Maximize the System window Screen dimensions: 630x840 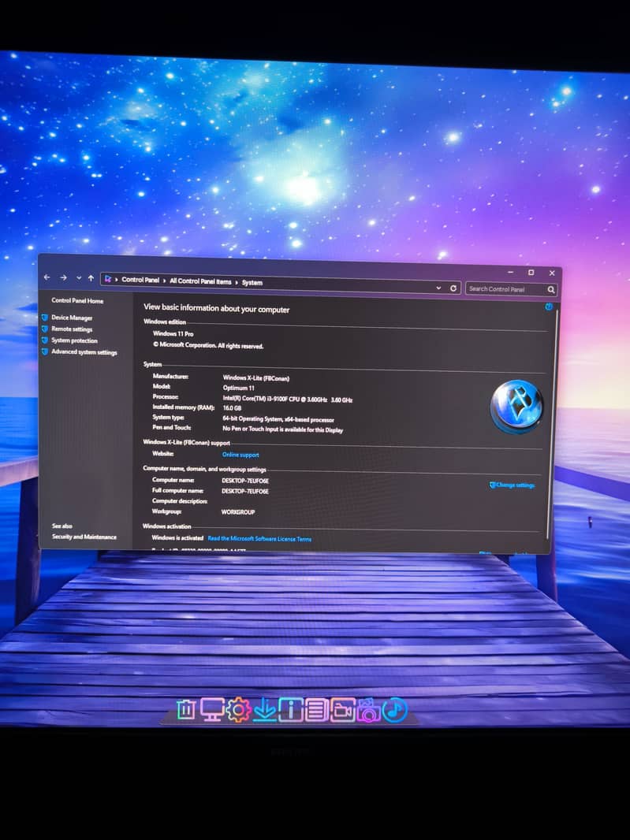pyautogui.click(x=531, y=273)
